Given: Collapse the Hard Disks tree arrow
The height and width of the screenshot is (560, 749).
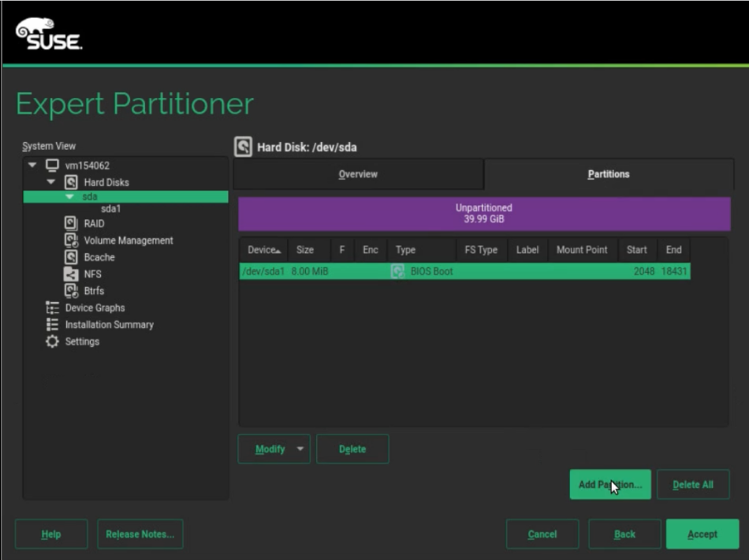Looking at the screenshot, I should click(51, 182).
